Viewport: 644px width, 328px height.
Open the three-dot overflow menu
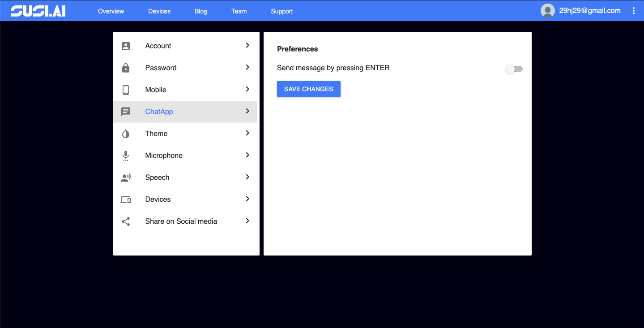(x=633, y=10)
